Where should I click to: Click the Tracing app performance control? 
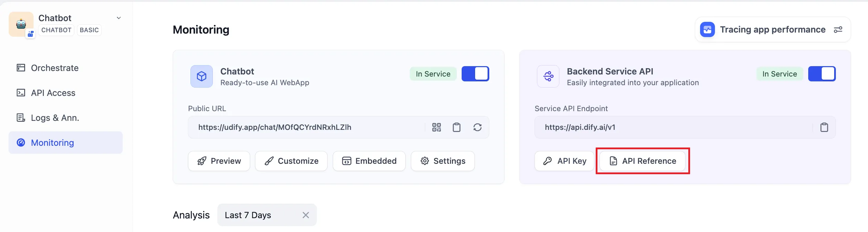click(x=771, y=29)
